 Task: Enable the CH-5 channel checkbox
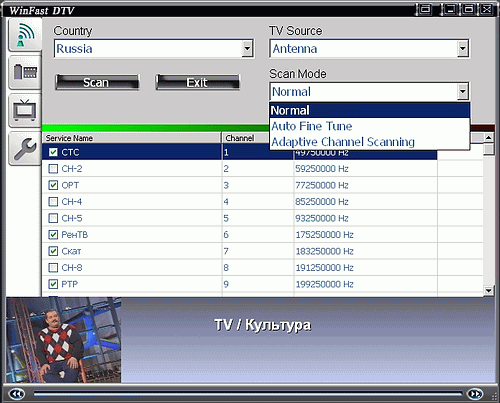pos(53,218)
